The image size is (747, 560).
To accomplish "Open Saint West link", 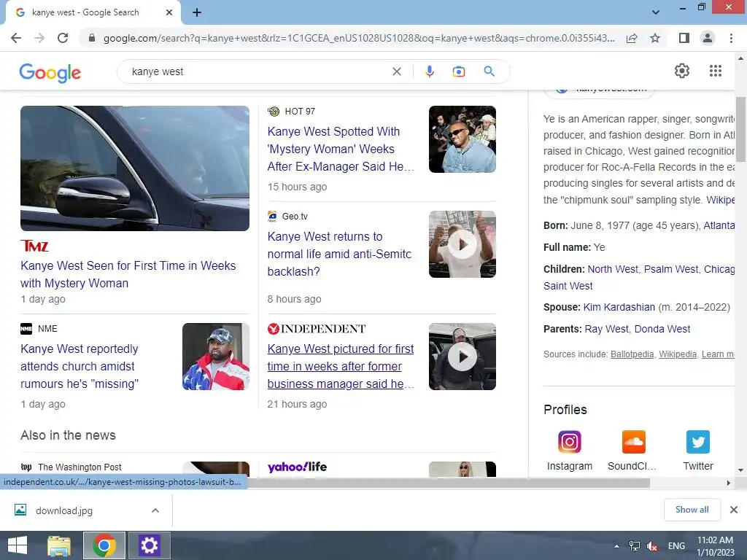I will coord(568,286).
